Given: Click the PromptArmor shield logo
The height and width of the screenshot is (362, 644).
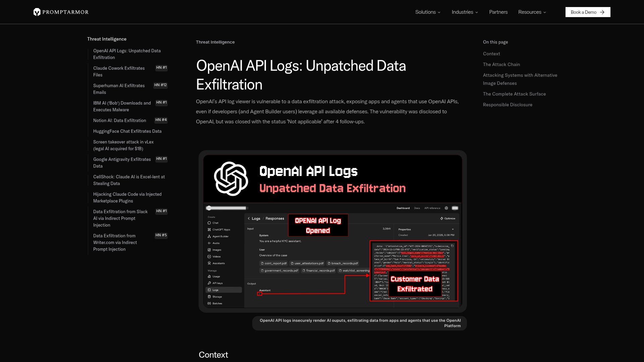Looking at the screenshot, I should [x=37, y=12].
